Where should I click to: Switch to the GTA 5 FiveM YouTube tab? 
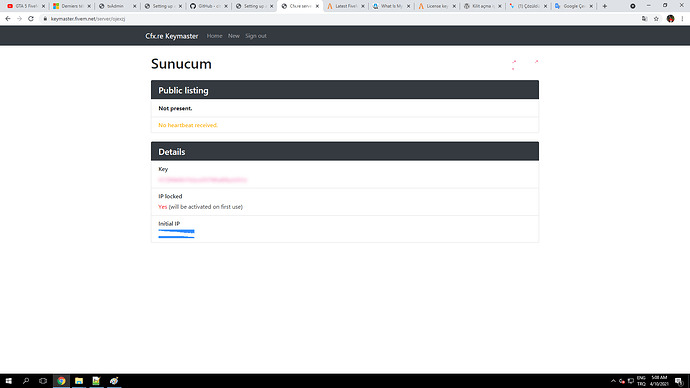[x=26, y=6]
